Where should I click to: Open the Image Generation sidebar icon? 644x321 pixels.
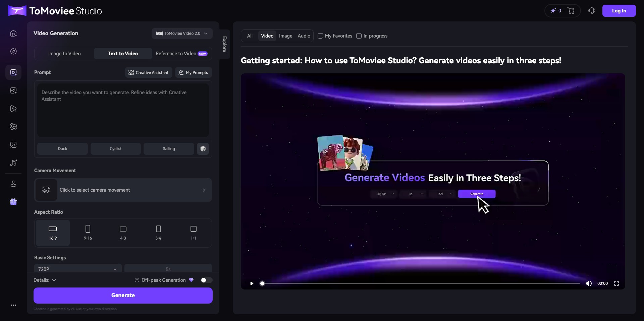click(x=13, y=90)
